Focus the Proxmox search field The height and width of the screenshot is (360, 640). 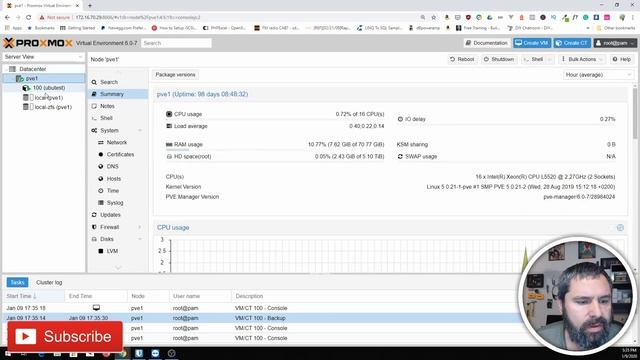[x=176, y=43]
